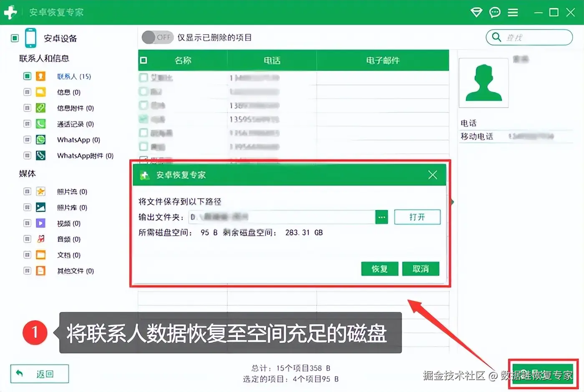Click the photo library (照片库) icon
The height and width of the screenshot is (392, 584).
(x=40, y=207)
